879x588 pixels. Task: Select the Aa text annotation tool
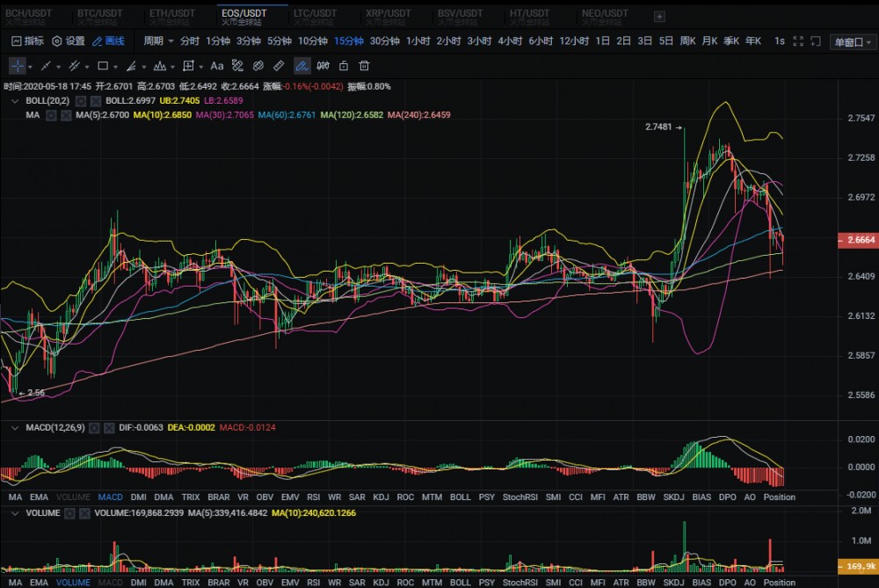216,66
